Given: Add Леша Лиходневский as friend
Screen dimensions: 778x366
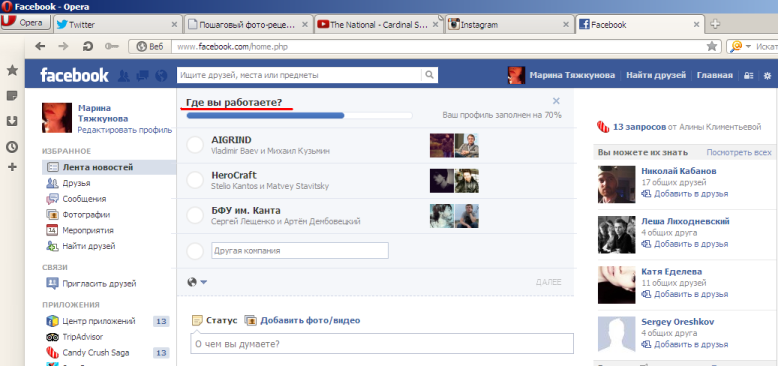Looking at the screenshot, I should (685, 244).
